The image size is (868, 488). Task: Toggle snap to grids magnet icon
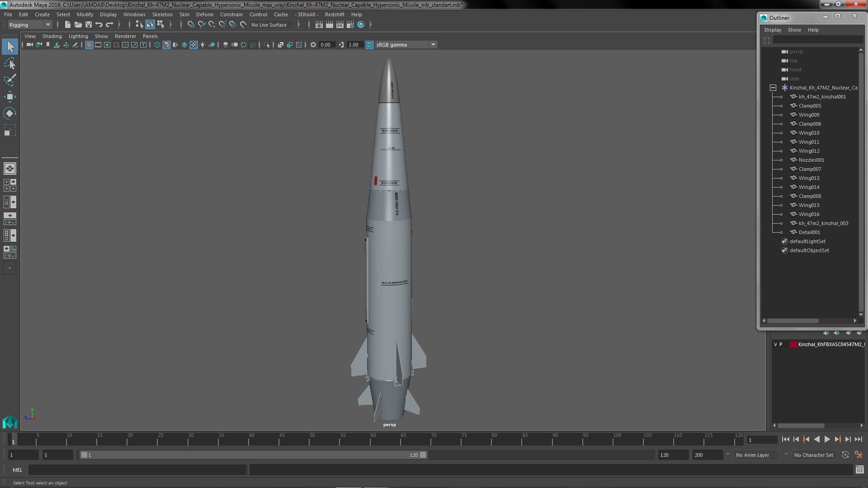click(191, 25)
